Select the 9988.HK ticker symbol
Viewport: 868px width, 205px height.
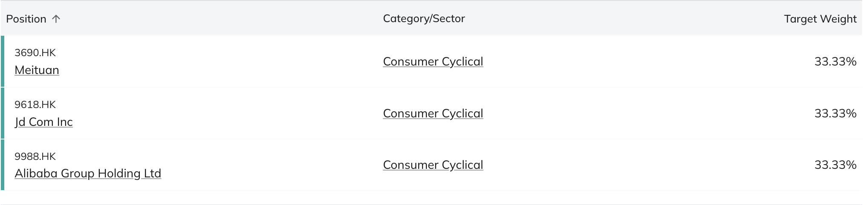click(x=35, y=156)
